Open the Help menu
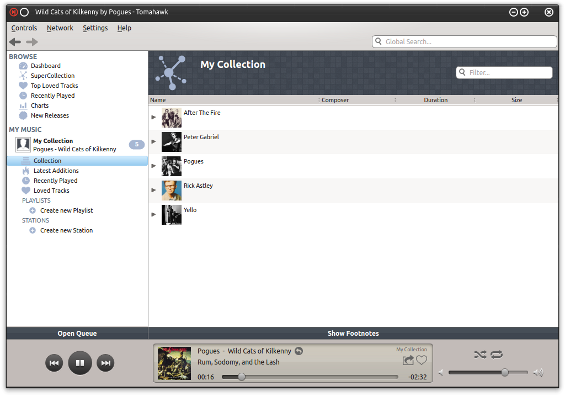Image resolution: width=565 pixels, height=396 pixels. click(124, 28)
